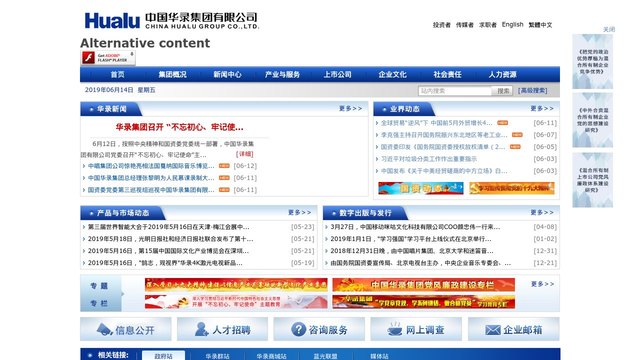Open industry news 中国发布《关于中美经贸磋商
The height and width of the screenshot is (360, 640).
(444, 171)
